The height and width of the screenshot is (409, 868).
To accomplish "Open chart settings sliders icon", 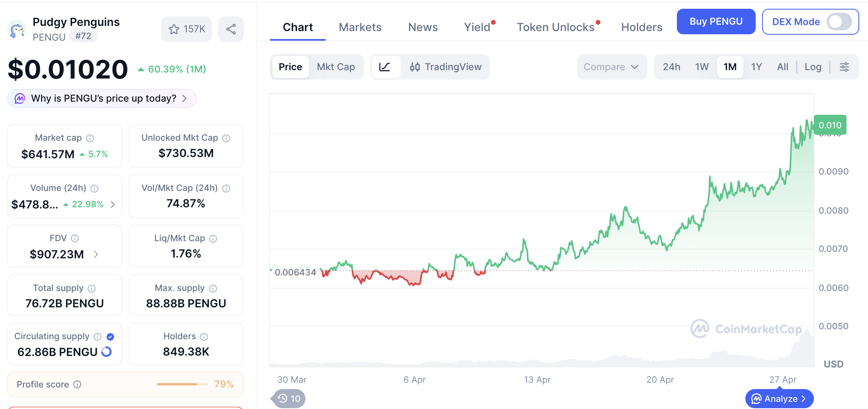I will pyautogui.click(x=845, y=67).
